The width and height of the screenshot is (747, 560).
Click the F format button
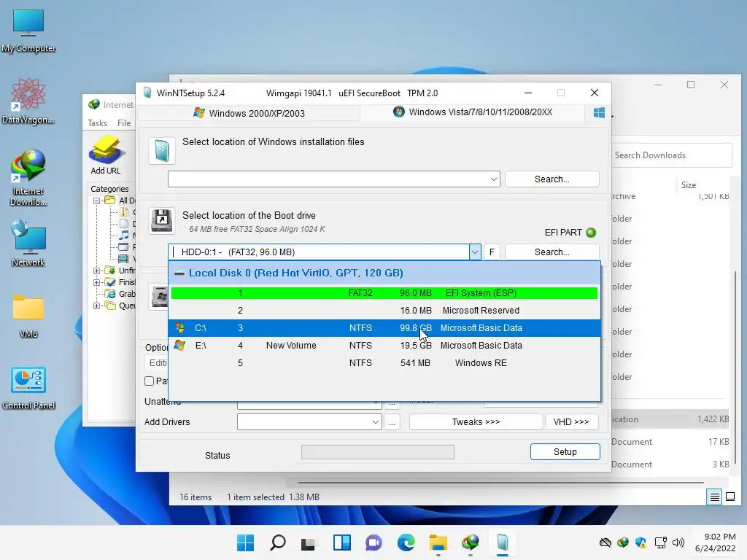pos(492,252)
